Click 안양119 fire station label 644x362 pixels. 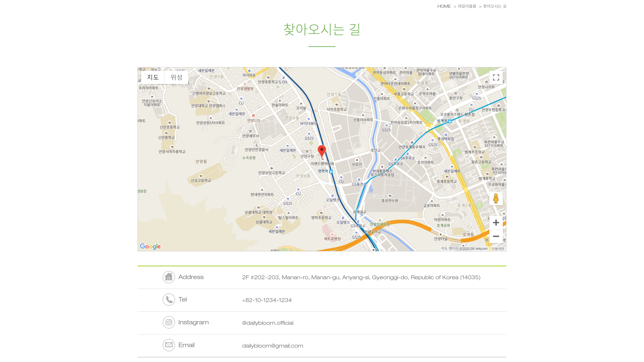point(254,120)
